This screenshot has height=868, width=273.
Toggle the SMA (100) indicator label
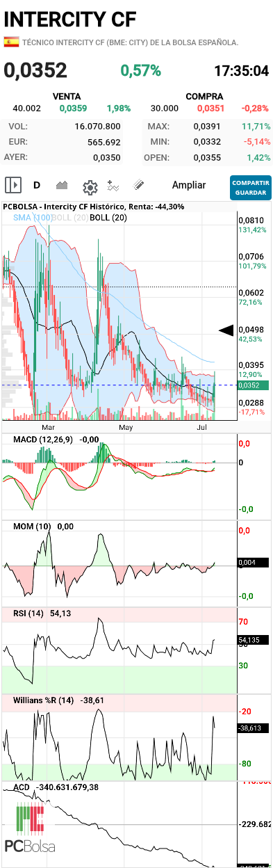click(x=33, y=218)
